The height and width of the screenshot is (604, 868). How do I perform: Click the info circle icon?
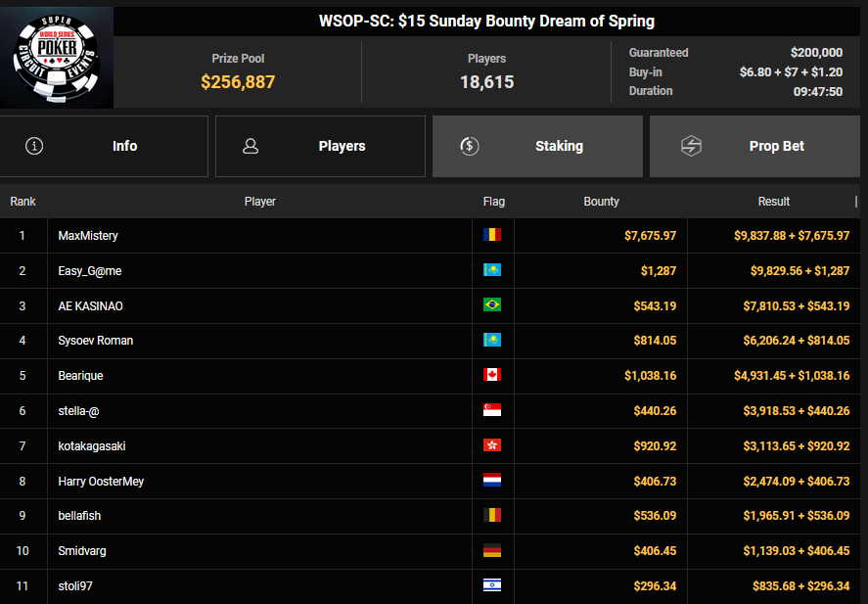(34, 146)
